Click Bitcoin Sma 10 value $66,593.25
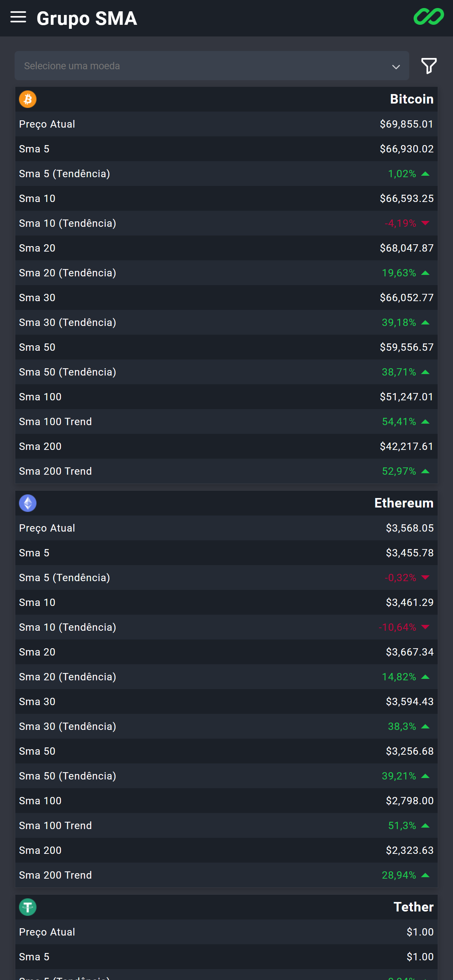The height and width of the screenshot is (980, 453). click(407, 199)
